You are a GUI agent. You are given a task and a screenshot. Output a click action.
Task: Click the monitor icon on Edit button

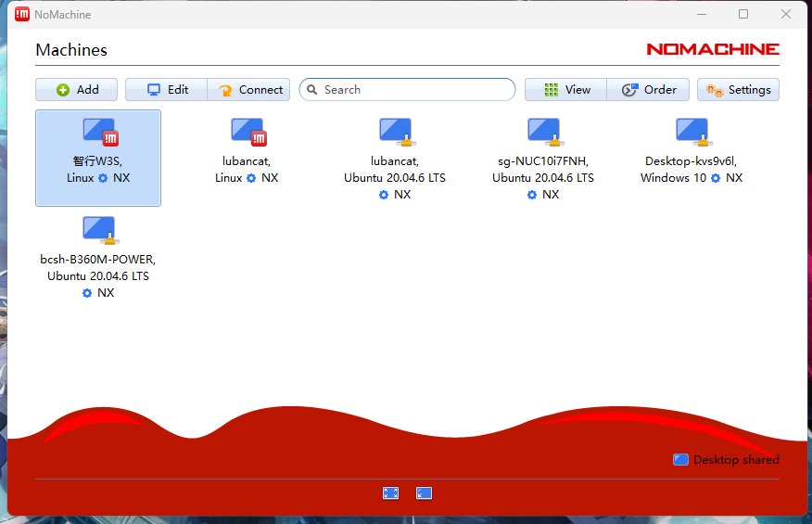[x=154, y=90]
